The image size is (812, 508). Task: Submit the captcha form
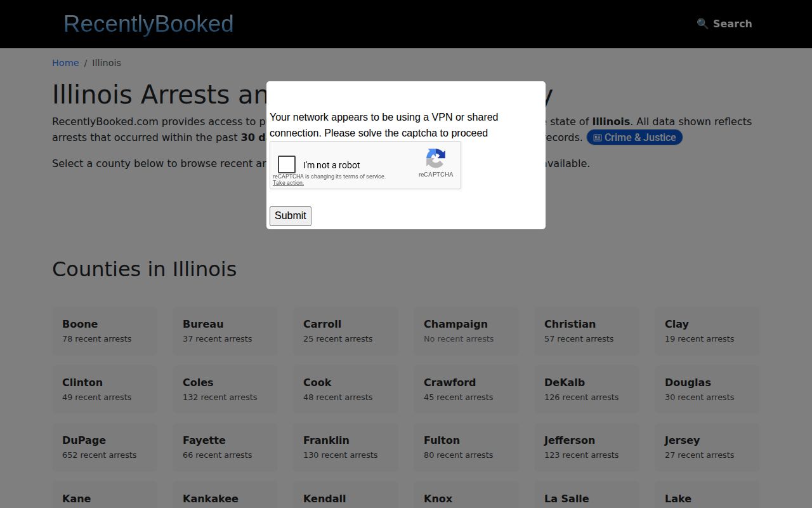click(x=291, y=216)
